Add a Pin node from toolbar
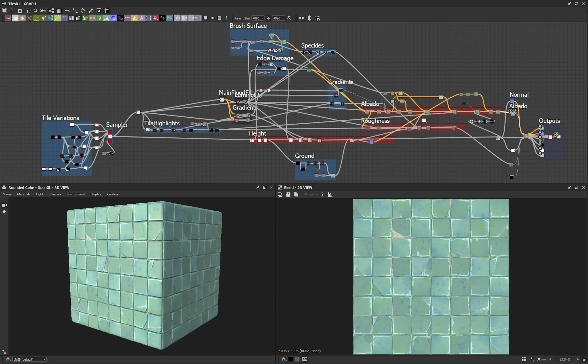Image resolution: width=588 pixels, height=364 pixels. pyautogui.click(x=227, y=18)
